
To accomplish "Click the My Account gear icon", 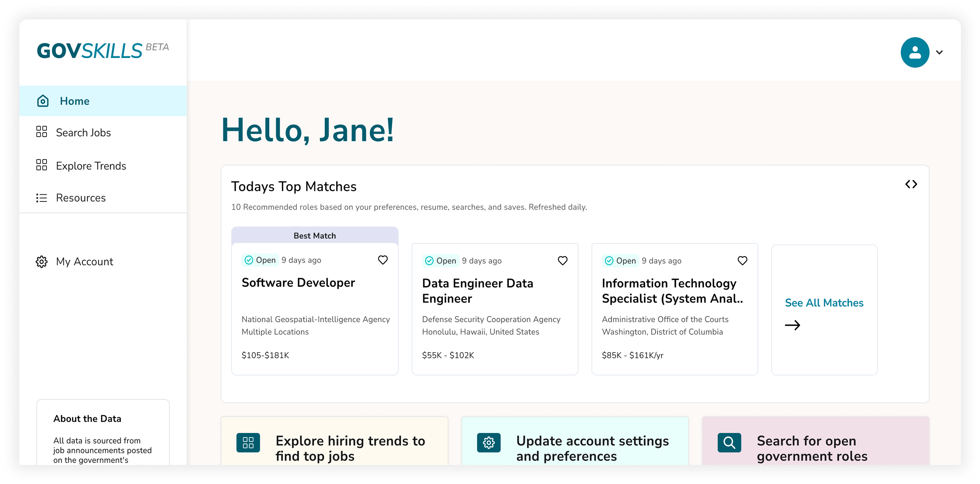I will point(41,262).
